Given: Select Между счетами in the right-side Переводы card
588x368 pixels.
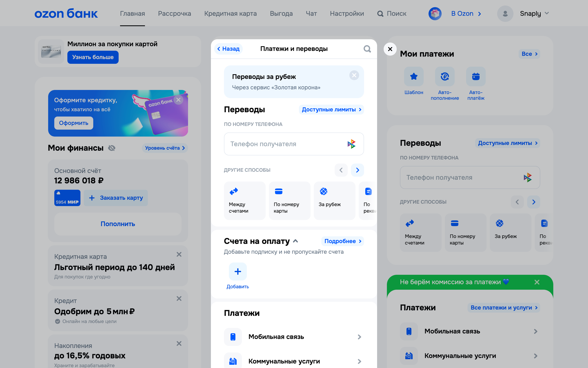Looking at the screenshot, I should tap(421, 233).
